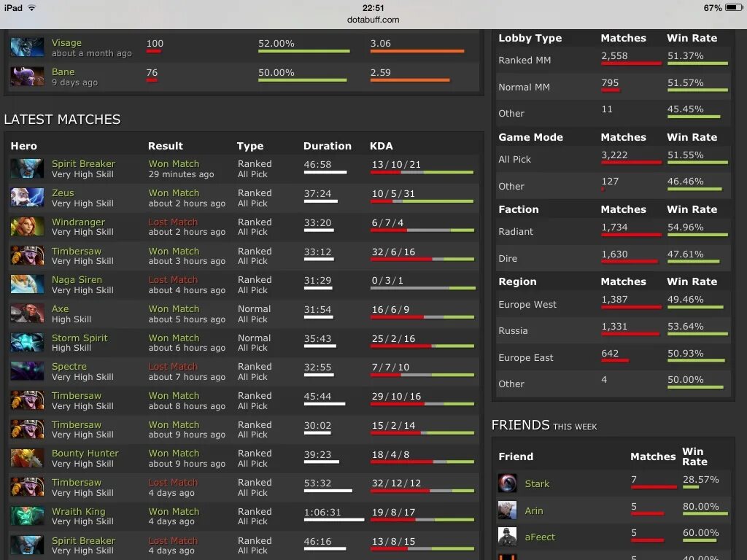Select the All Pick game mode row
Viewport: 747px width, 560px height.
[613, 160]
